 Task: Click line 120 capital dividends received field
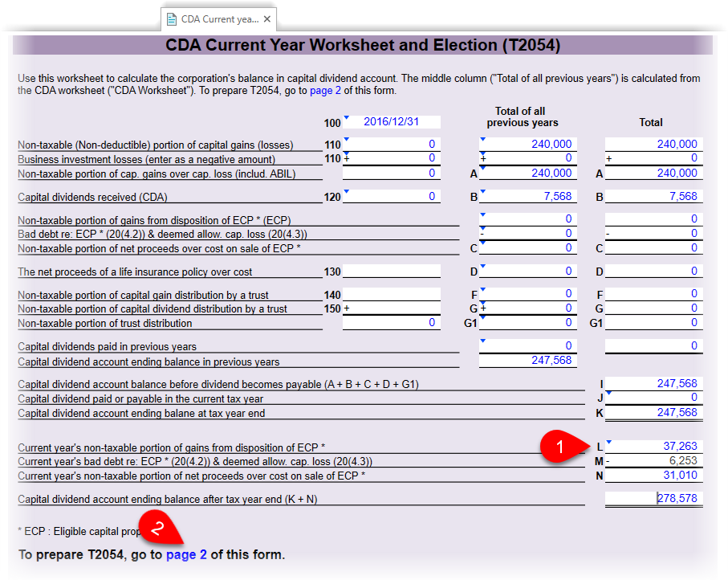pos(392,196)
